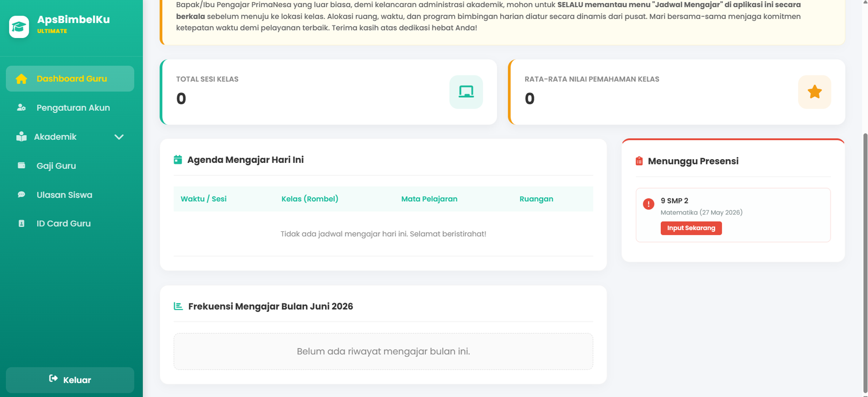Expand the Akademik menu chevron
This screenshot has width=868, height=397.
click(119, 137)
